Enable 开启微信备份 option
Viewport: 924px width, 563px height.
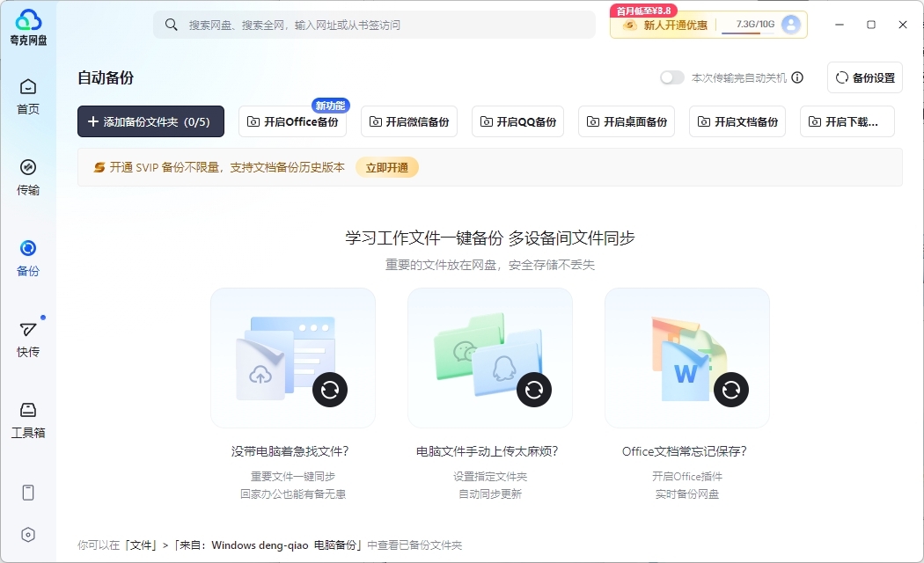pos(408,122)
